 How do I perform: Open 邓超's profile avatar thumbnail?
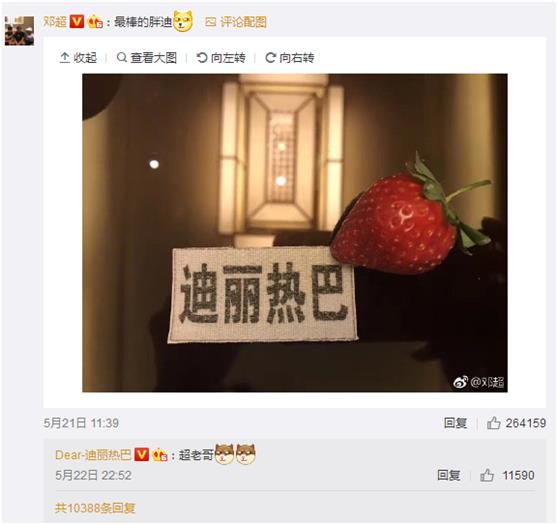tap(19, 31)
